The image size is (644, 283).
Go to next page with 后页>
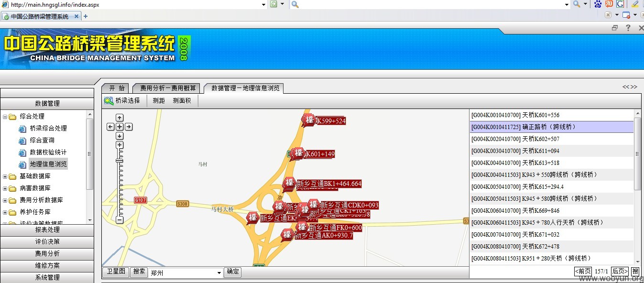click(x=620, y=272)
